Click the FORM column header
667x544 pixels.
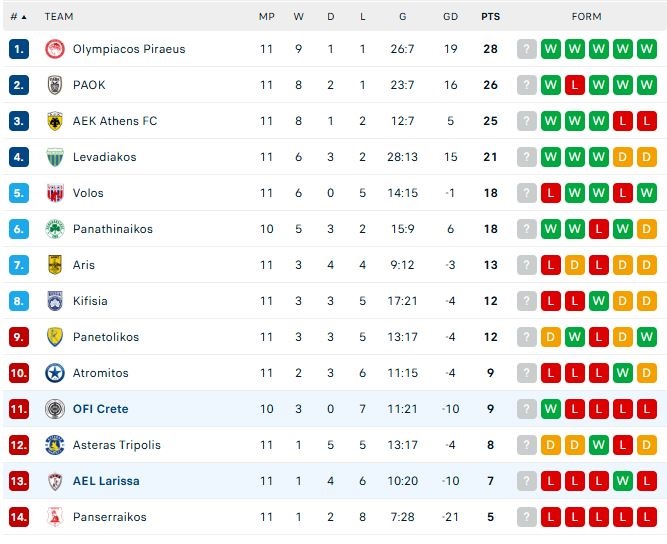586,17
